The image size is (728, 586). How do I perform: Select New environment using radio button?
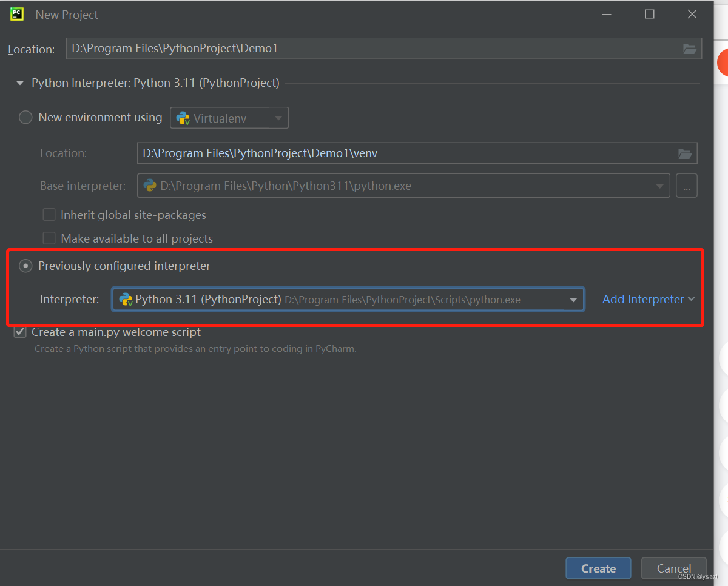[x=25, y=118]
